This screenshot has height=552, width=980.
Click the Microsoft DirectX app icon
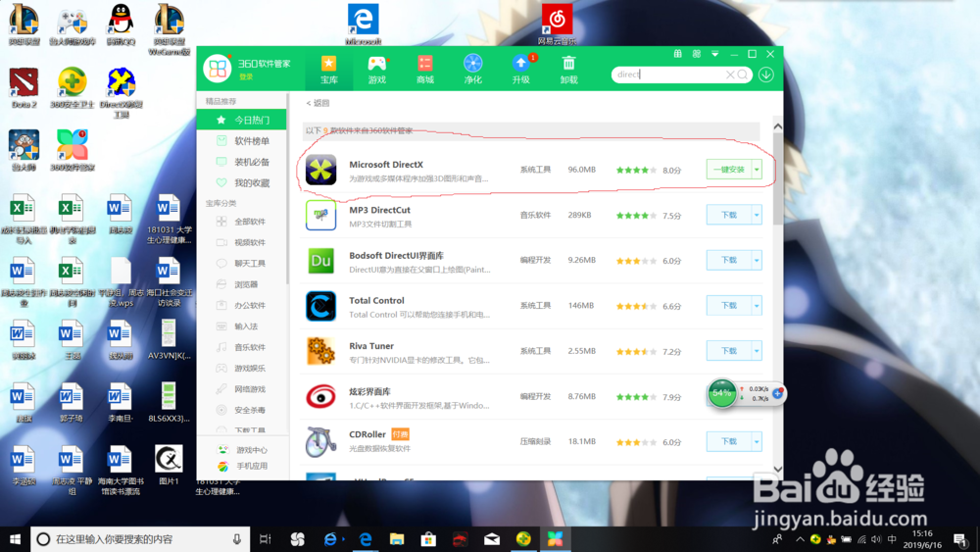(320, 170)
